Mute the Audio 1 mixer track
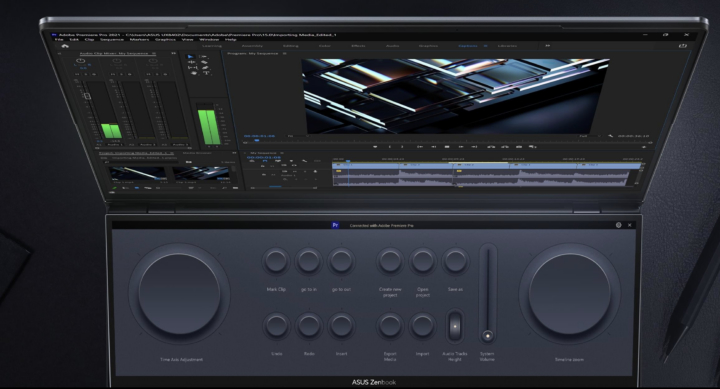The image size is (720, 389). pyautogui.click(x=77, y=74)
